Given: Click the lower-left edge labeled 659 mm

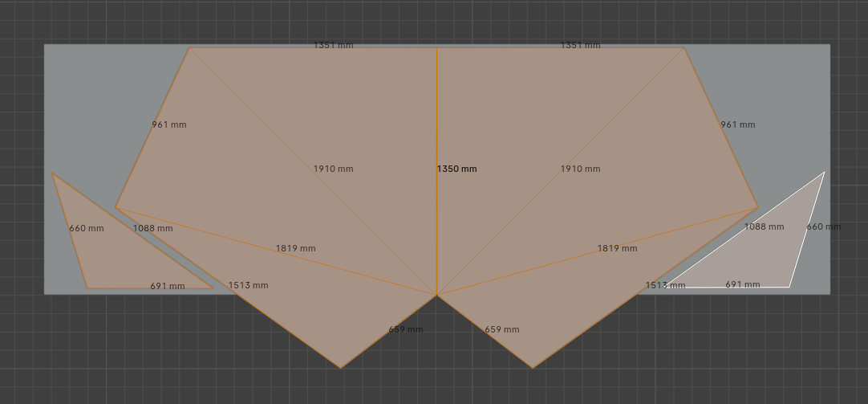Looking at the screenshot, I should pyautogui.click(x=389, y=332).
